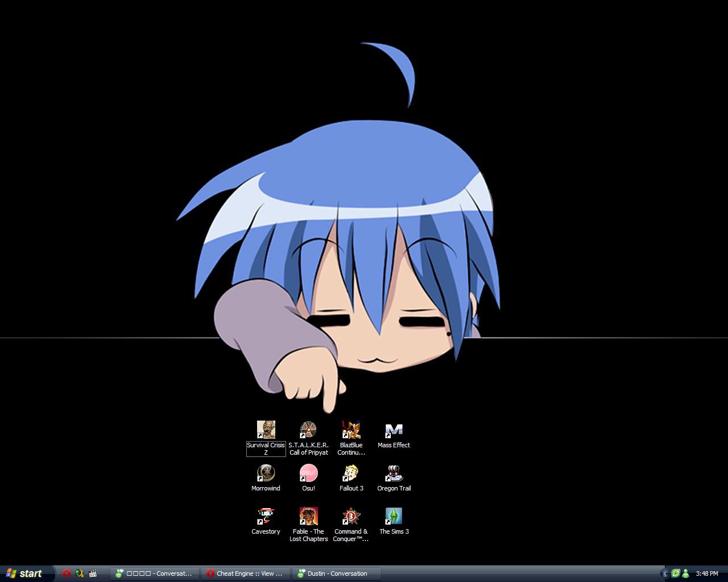Select the Osu! desktop icon
The width and height of the screenshot is (728, 582).
coord(308,473)
